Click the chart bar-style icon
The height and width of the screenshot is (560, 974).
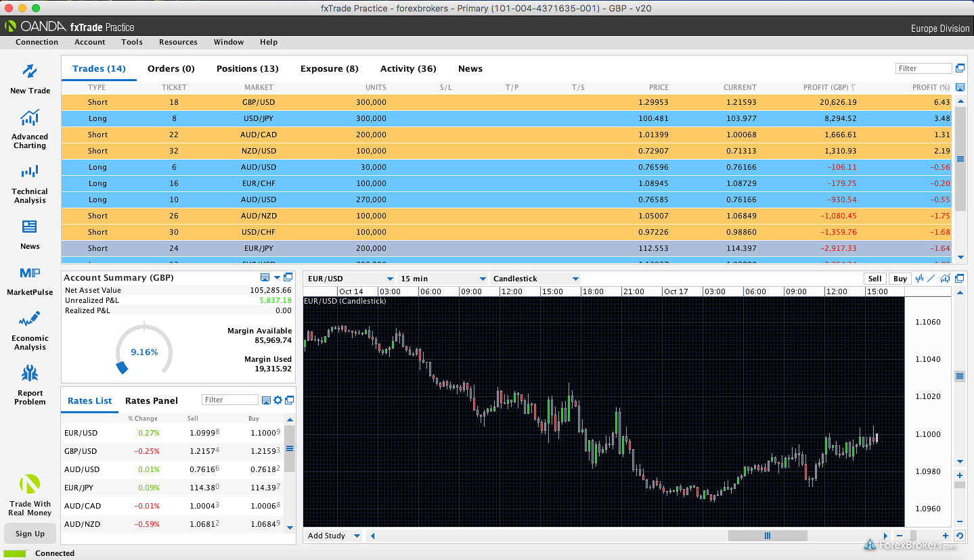[x=920, y=278]
